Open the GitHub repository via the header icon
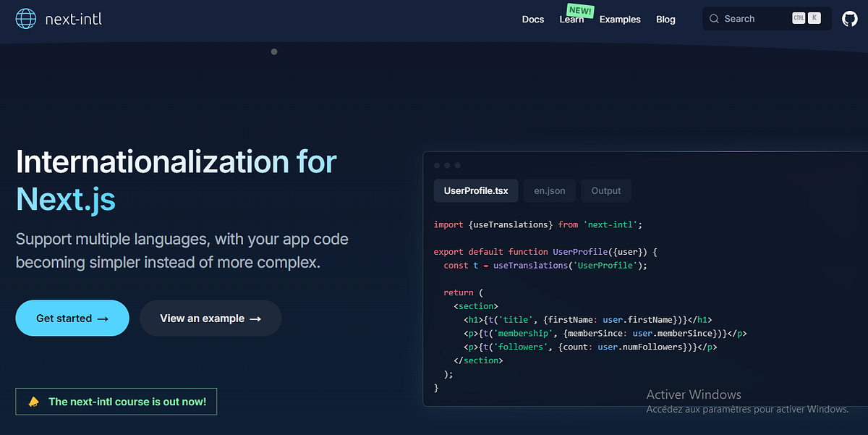Image resolution: width=868 pixels, height=435 pixels. [848, 19]
